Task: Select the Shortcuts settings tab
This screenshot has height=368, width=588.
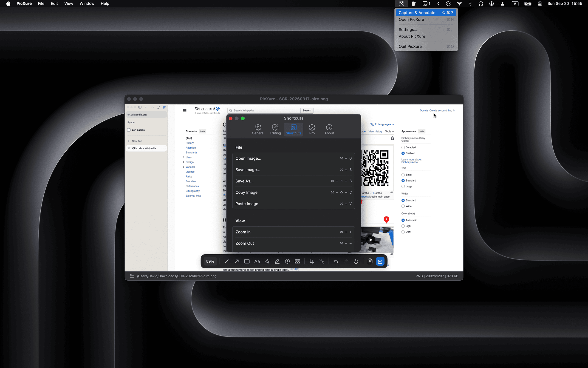Action: [x=294, y=129]
